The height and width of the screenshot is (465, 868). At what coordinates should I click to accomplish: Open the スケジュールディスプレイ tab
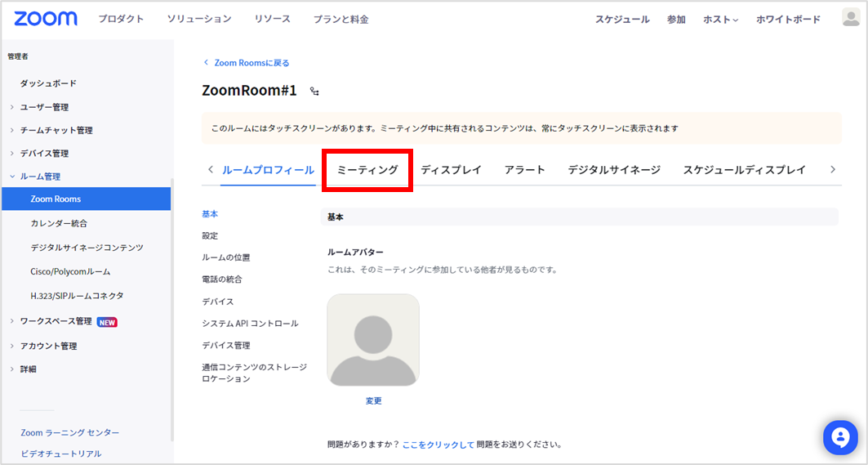click(744, 170)
